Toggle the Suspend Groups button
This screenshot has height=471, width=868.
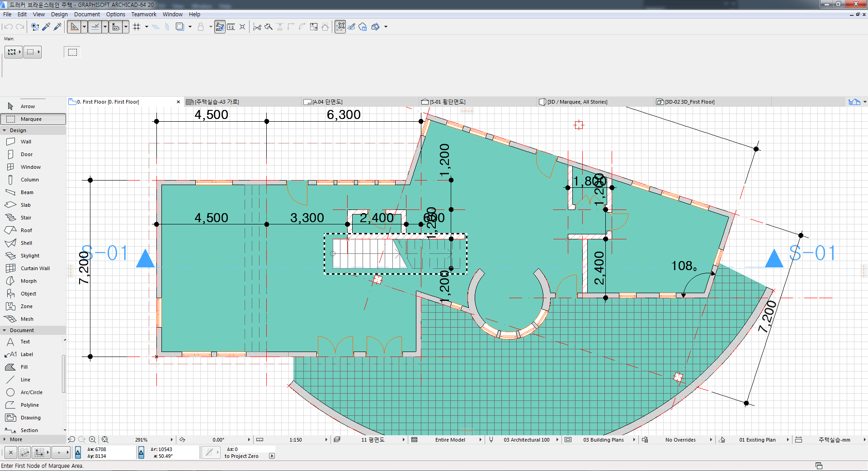pos(340,27)
